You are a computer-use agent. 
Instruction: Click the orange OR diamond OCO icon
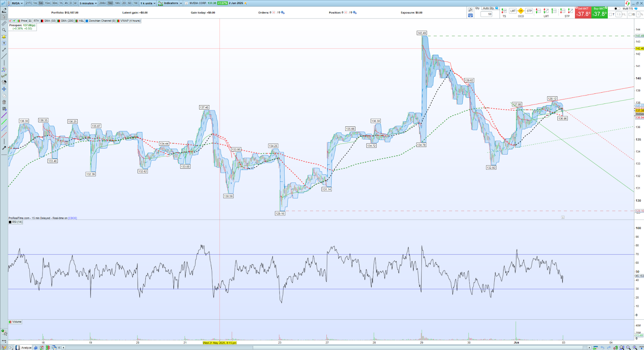pyautogui.click(x=521, y=11)
